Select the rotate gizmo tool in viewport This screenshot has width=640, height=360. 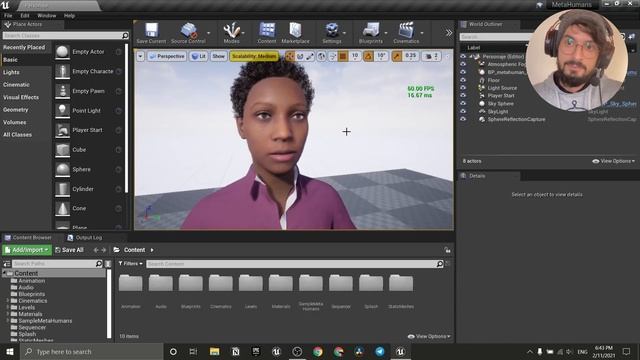pyautogui.click(x=300, y=56)
